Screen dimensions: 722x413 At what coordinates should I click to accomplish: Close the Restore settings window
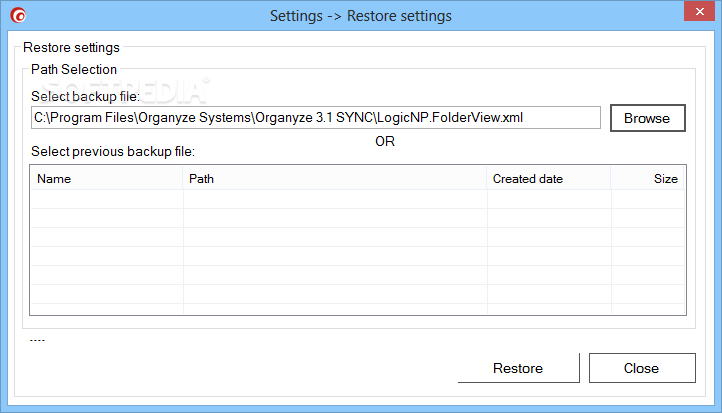click(x=699, y=11)
